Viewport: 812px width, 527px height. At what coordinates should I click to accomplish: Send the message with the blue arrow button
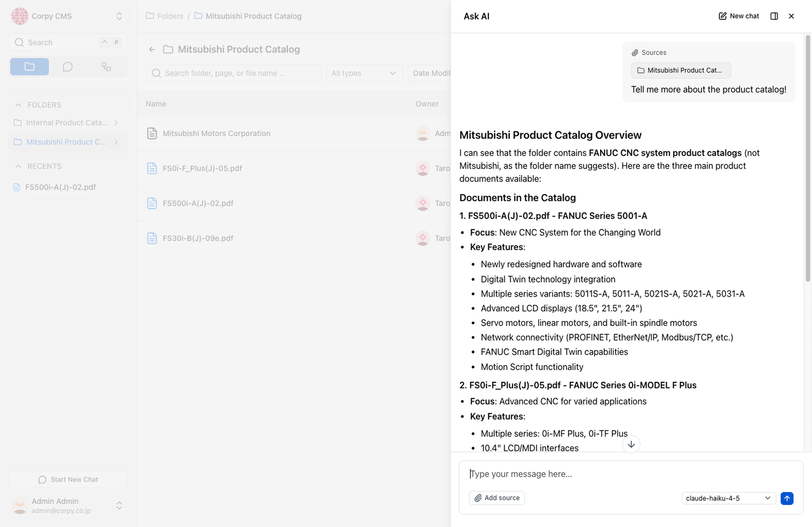(x=787, y=498)
